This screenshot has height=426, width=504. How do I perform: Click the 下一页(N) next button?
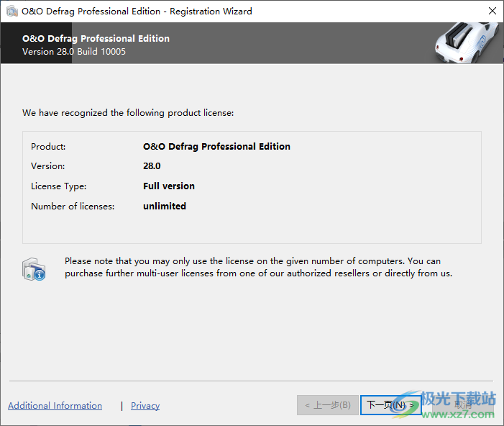click(x=390, y=405)
